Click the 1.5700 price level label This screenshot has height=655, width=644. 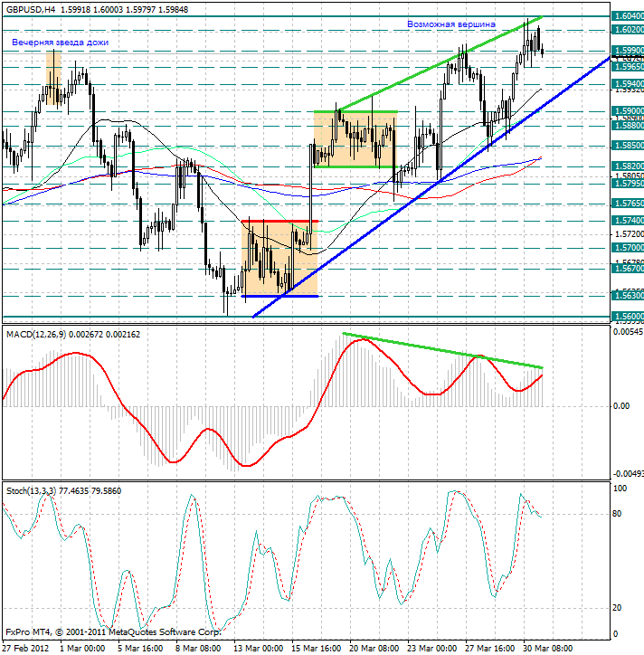tap(628, 248)
